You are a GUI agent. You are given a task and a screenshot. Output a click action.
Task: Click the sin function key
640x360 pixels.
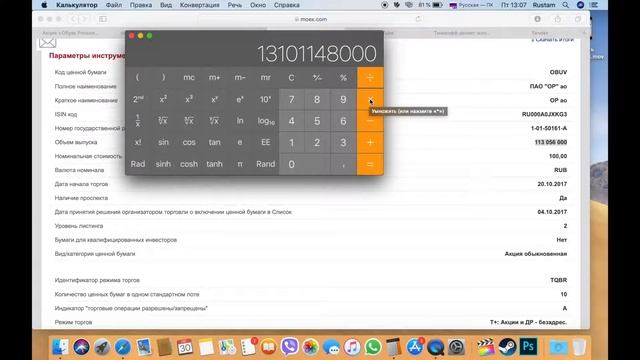tap(163, 142)
